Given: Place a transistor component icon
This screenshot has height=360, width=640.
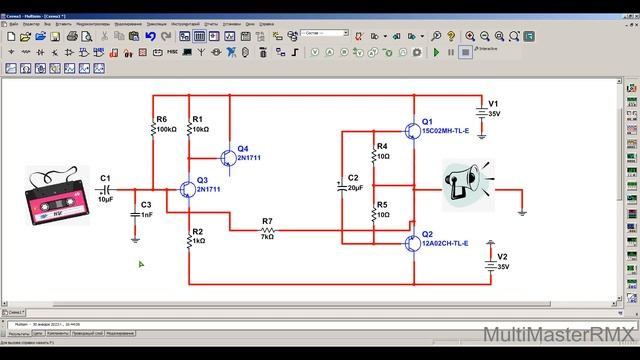Looking at the screenshot, I should pos(55,52).
